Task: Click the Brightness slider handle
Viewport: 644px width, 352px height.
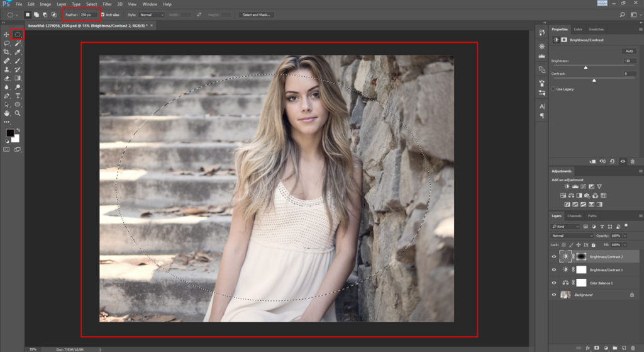Action: point(586,67)
